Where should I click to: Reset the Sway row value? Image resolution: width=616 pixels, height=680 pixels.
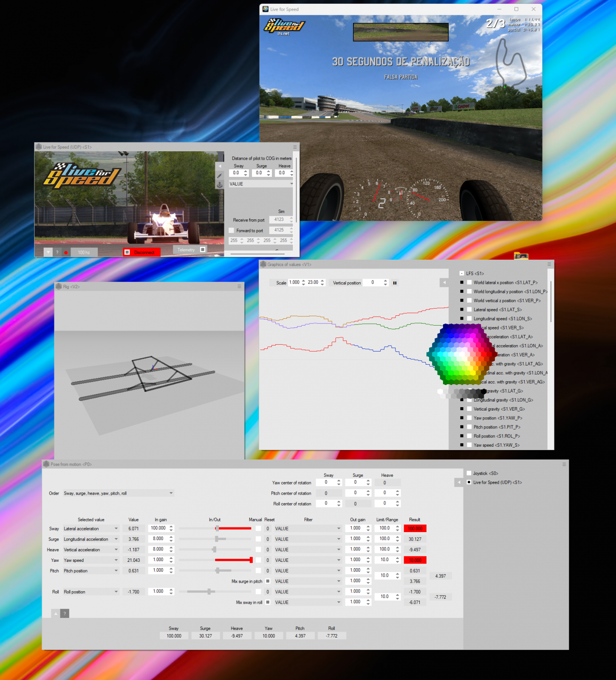268,529
